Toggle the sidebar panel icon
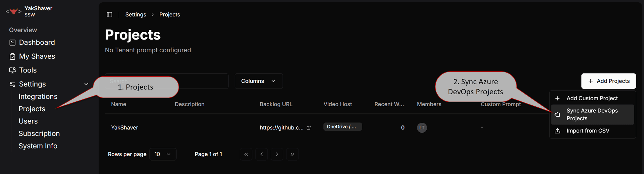 pyautogui.click(x=109, y=14)
